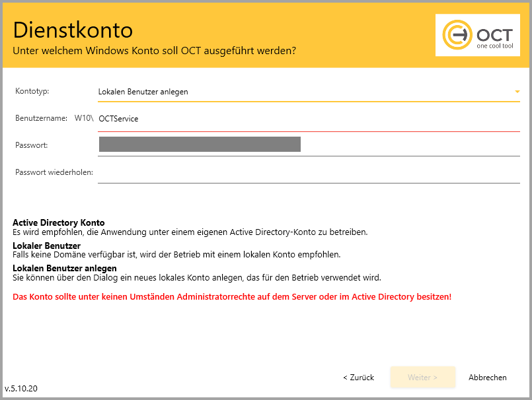532x400 pixels.
Task: Click the Benutzername label
Action: tap(41, 118)
